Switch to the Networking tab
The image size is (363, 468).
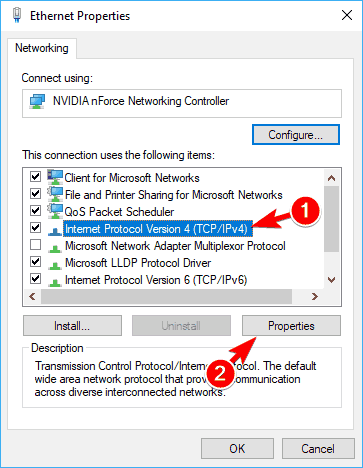click(x=42, y=48)
